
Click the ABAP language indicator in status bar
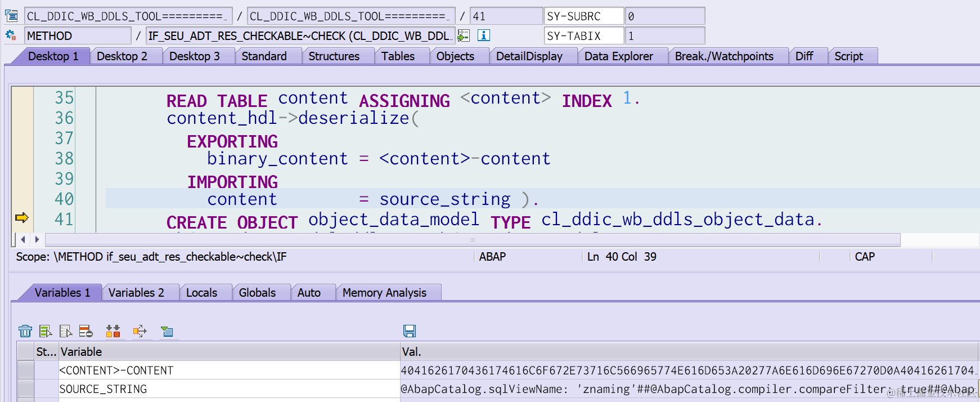(x=493, y=257)
